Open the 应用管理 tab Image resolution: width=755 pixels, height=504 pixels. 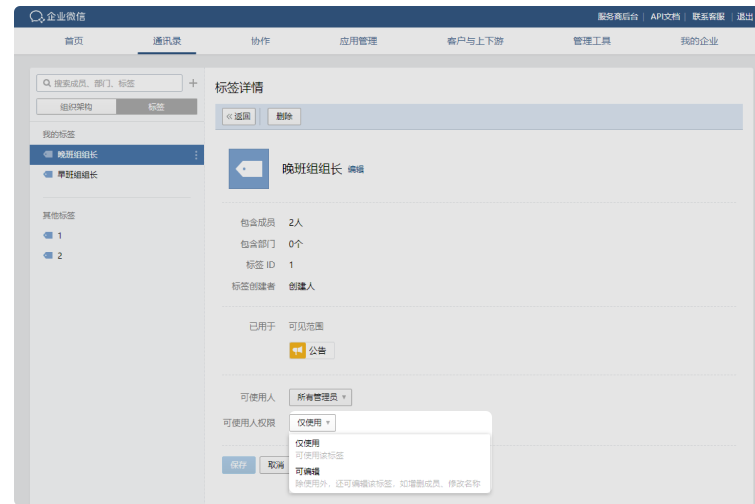click(358, 41)
